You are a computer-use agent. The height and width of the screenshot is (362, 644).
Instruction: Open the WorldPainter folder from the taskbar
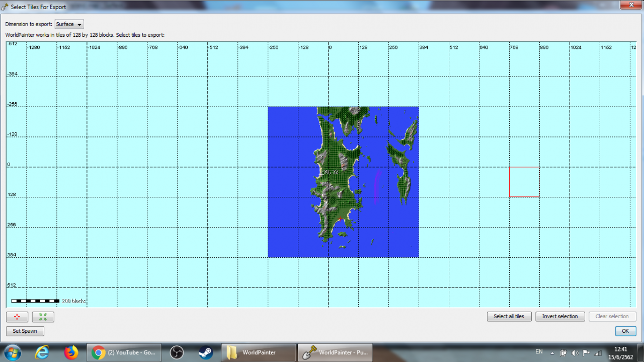pos(258,352)
